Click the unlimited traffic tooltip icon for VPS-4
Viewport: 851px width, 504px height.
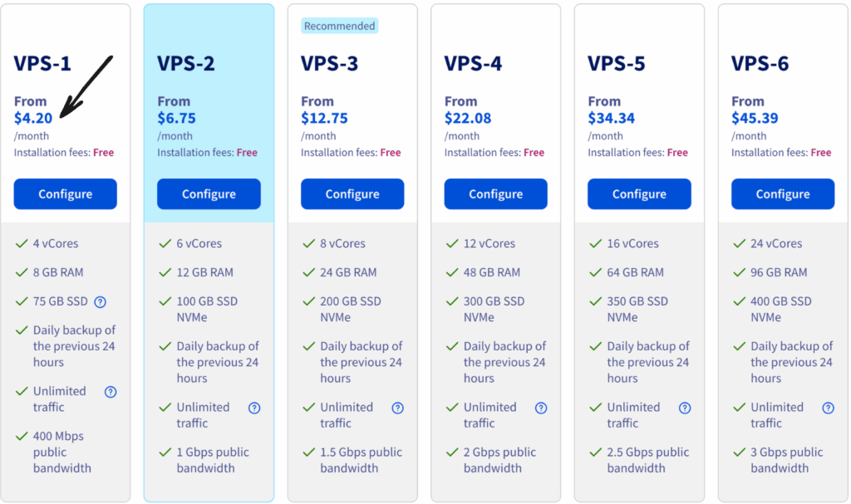coord(541,408)
